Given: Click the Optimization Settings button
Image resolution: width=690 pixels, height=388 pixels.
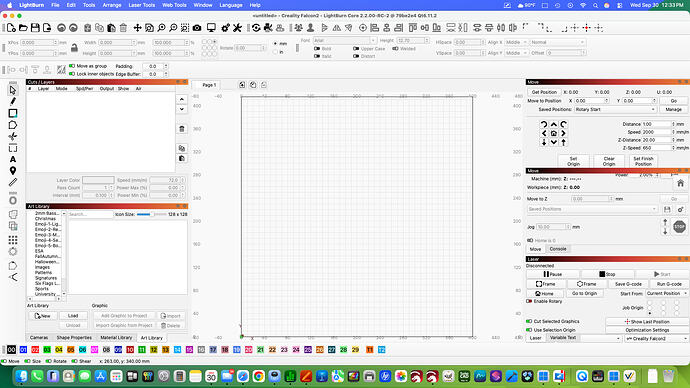Looking at the screenshot, I should point(647,330).
